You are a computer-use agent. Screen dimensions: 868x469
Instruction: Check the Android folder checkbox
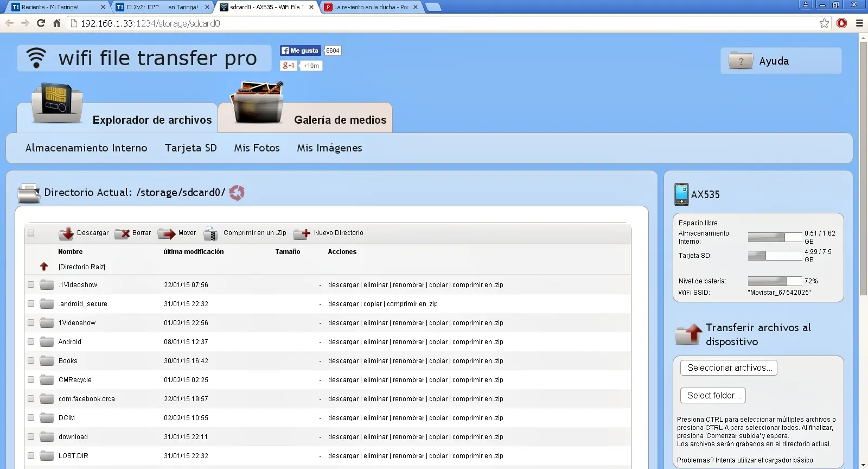coord(31,341)
